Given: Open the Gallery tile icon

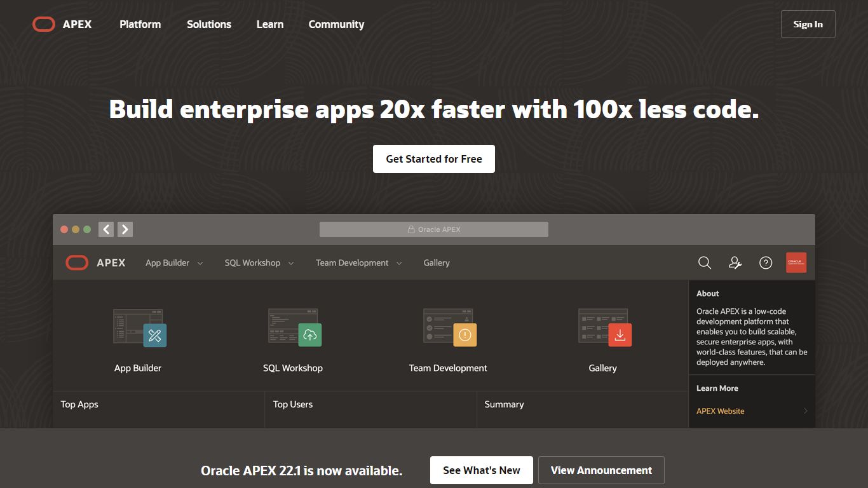Looking at the screenshot, I should (605, 327).
